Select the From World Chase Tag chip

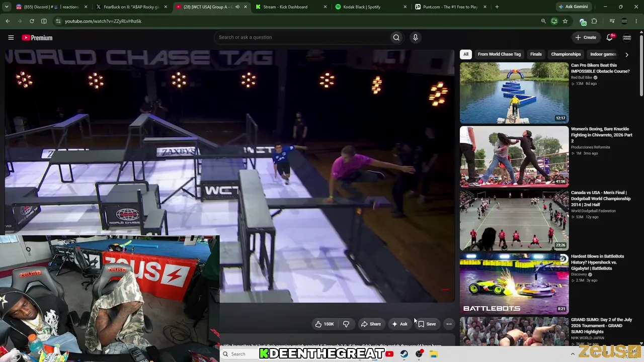point(499,54)
